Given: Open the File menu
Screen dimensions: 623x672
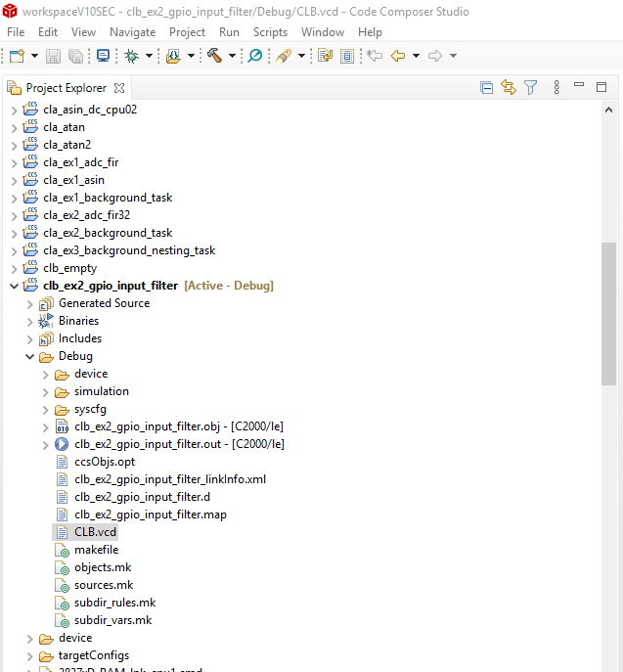Looking at the screenshot, I should coord(16,32).
